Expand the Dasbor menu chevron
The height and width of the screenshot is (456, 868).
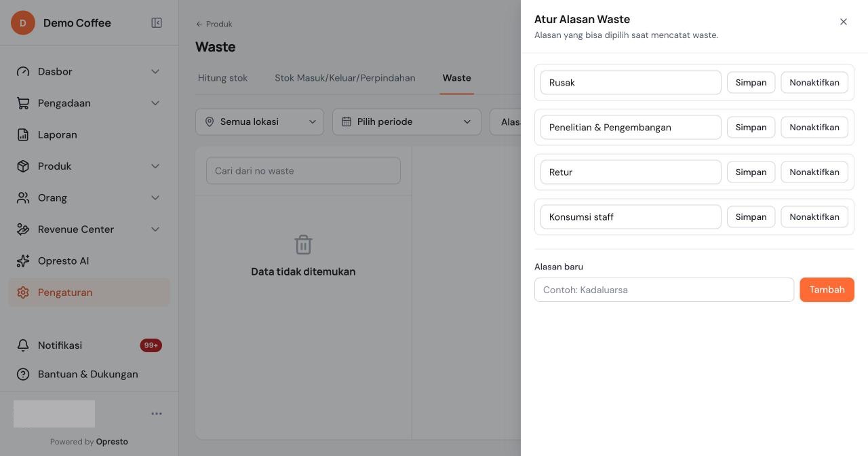pos(155,72)
